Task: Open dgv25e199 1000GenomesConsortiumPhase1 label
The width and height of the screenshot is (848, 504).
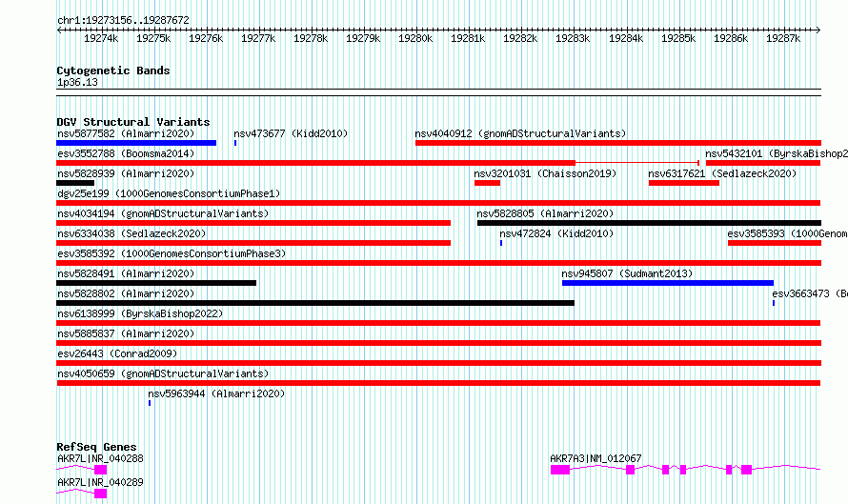Action: 169,193
